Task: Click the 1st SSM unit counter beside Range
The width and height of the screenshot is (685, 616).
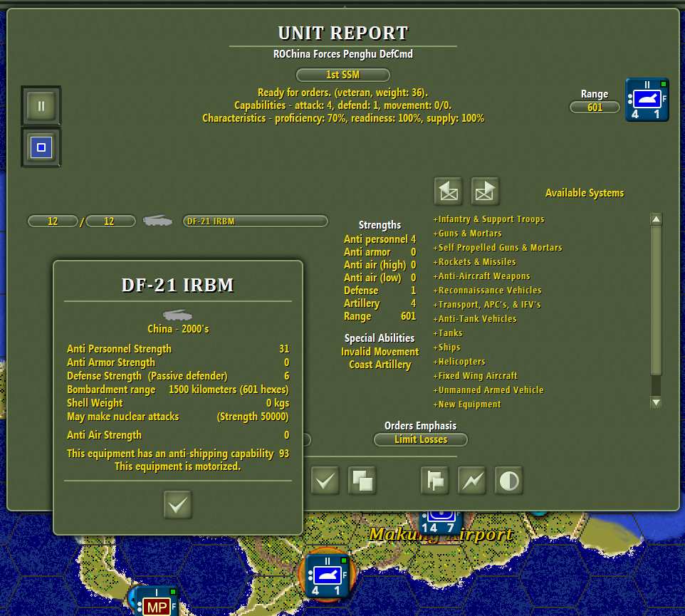Action: (x=647, y=100)
